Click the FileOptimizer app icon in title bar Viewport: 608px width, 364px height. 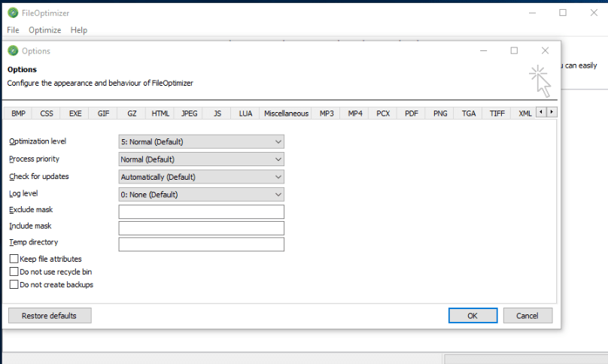click(13, 13)
